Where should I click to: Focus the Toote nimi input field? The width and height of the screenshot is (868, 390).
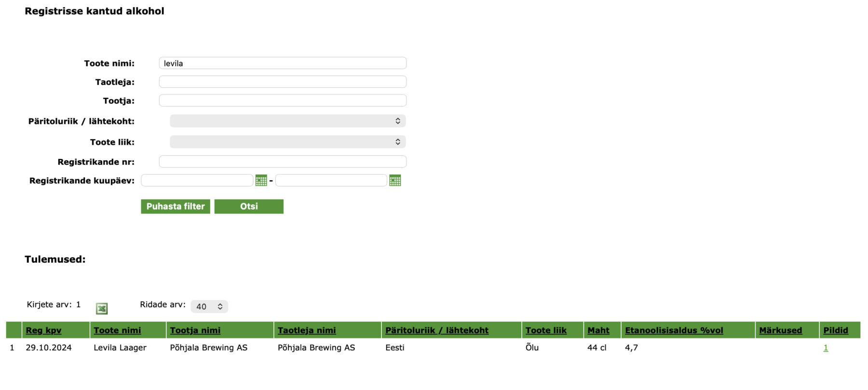point(283,63)
